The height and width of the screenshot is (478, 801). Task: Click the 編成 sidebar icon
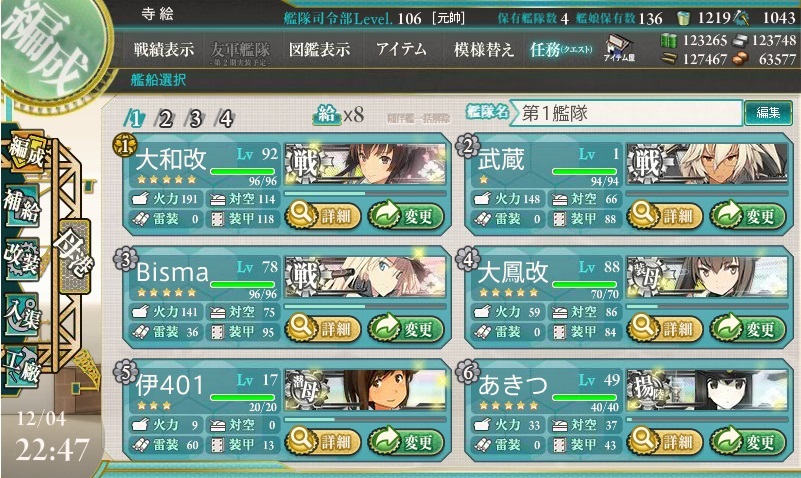click(26, 153)
